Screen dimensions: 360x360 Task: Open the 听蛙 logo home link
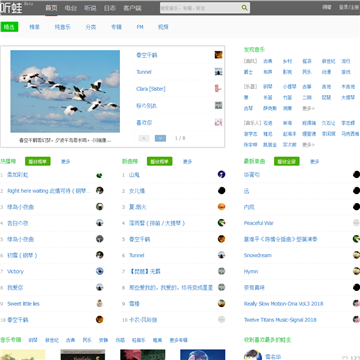coord(11,8)
